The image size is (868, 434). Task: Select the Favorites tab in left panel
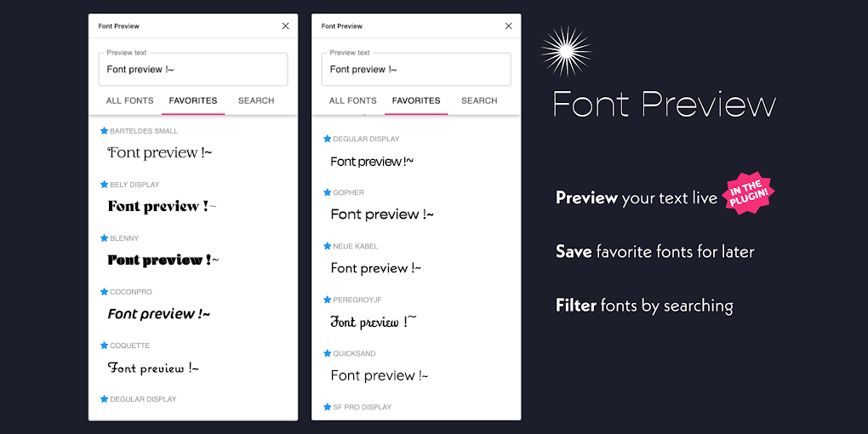193,100
